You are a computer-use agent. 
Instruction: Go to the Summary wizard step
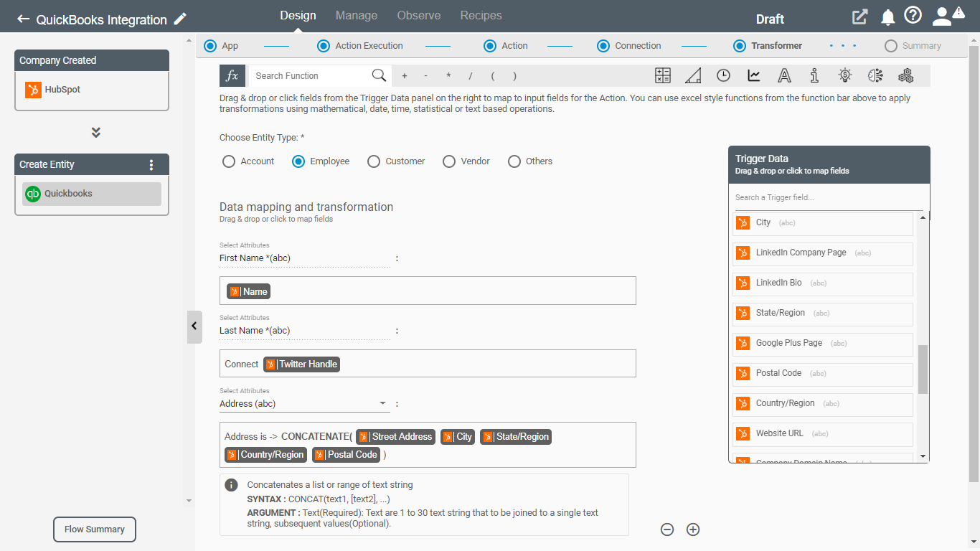(913, 46)
